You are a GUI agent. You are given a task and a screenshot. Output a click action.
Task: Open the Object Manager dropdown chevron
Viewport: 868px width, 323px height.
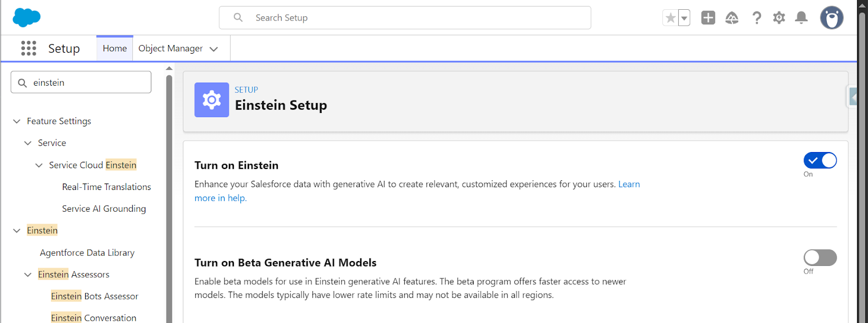coord(214,49)
